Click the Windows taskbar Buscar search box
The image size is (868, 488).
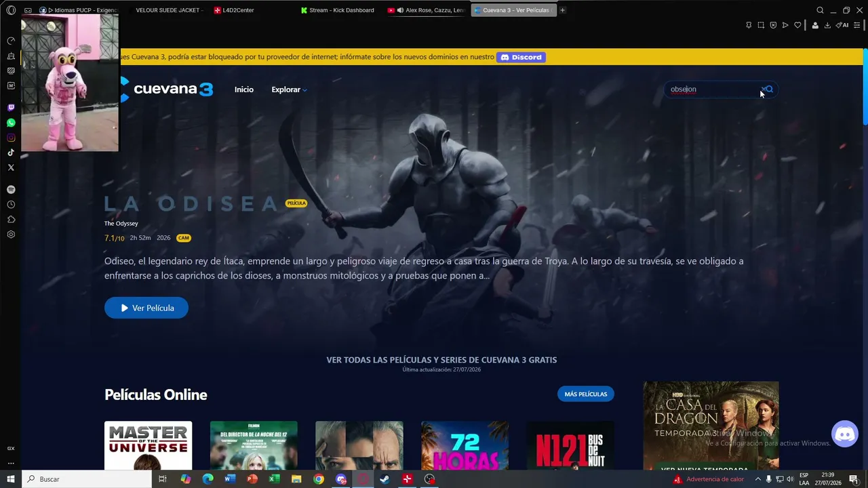pyautogui.click(x=87, y=479)
